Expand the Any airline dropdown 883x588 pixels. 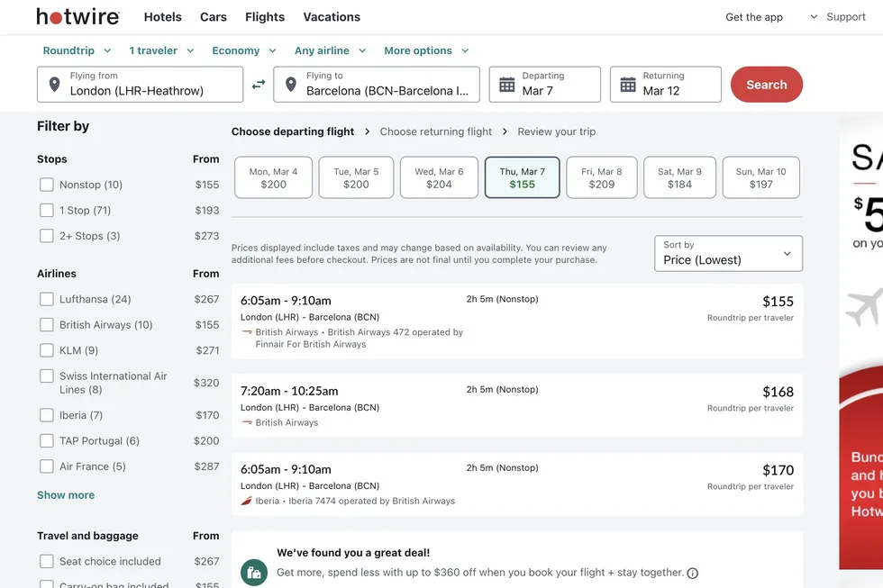click(331, 50)
